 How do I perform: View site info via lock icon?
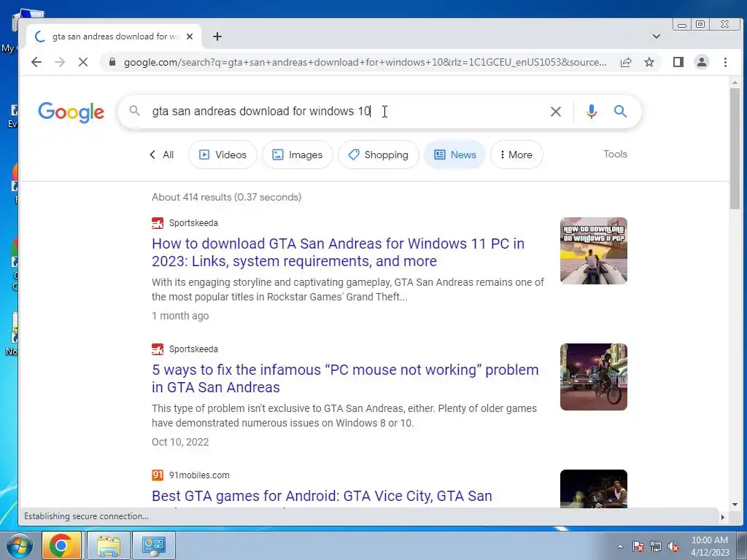[x=112, y=62]
